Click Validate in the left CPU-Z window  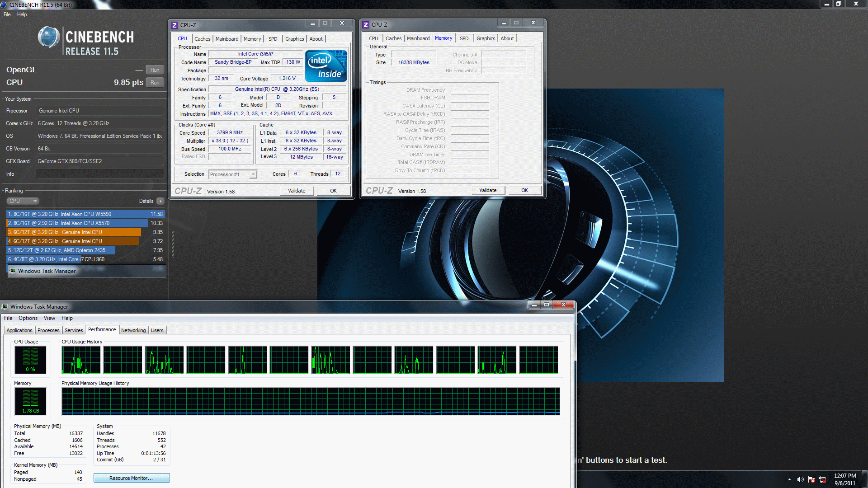pyautogui.click(x=297, y=191)
